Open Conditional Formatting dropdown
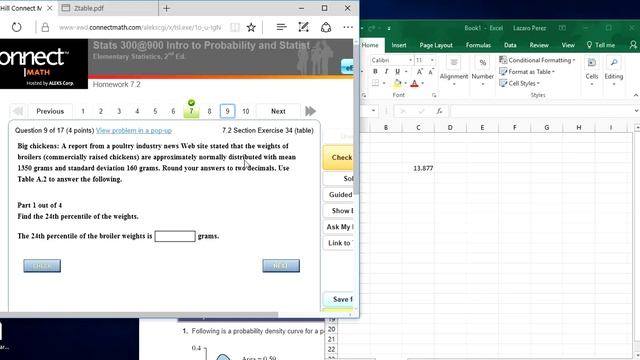The height and width of the screenshot is (360, 640). pyautogui.click(x=537, y=60)
